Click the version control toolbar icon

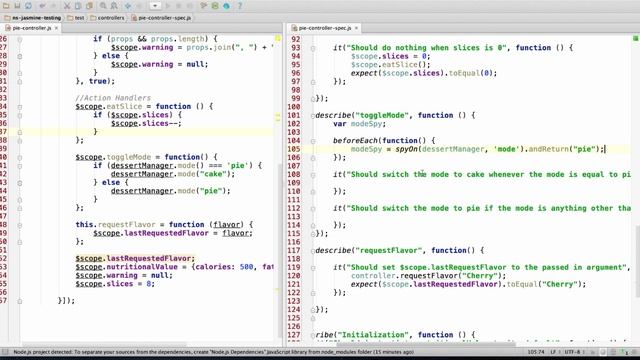pos(204,6)
